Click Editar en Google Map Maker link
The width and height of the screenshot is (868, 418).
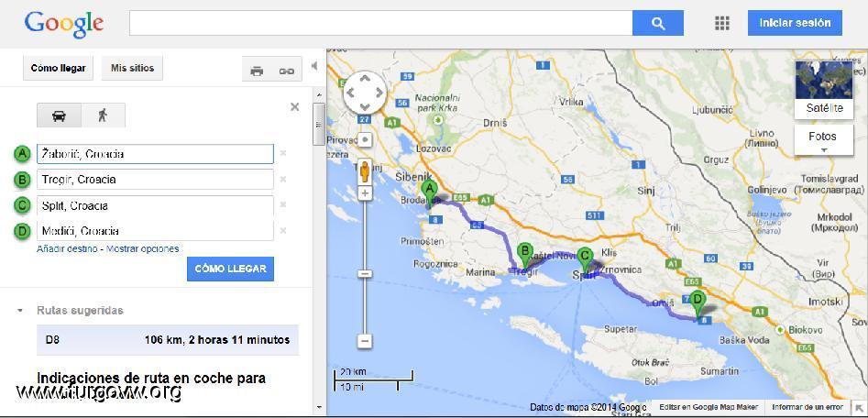[708, 407]
